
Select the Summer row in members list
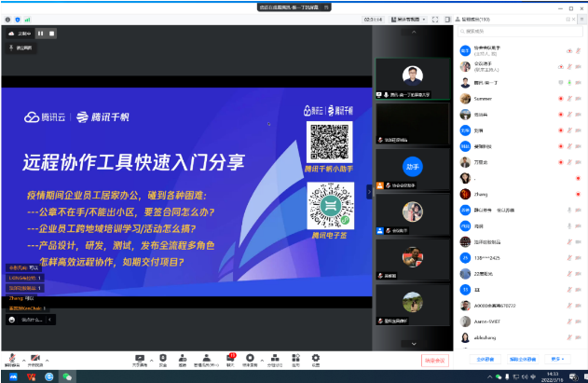coord(521,99)
